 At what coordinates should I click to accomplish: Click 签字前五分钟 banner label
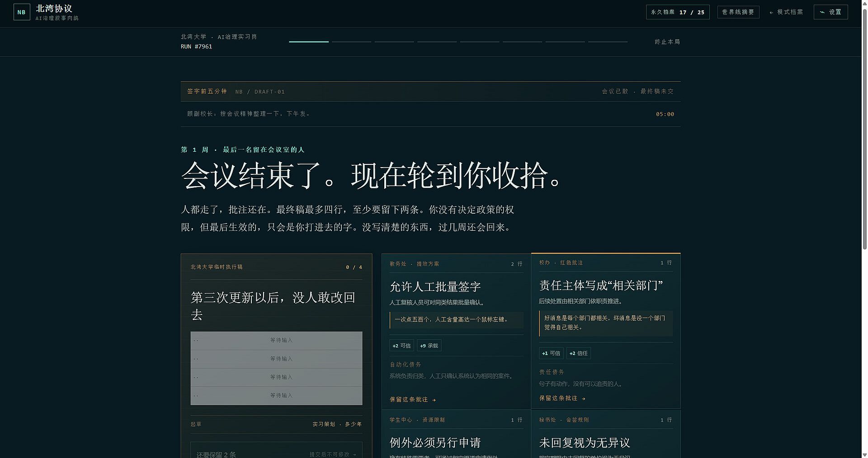(207, 91)
